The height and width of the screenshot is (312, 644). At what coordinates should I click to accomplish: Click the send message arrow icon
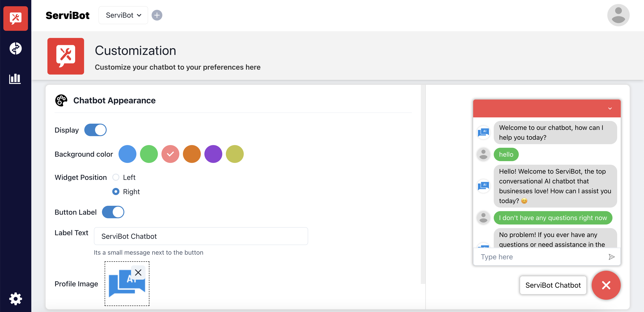pos(612,257)
